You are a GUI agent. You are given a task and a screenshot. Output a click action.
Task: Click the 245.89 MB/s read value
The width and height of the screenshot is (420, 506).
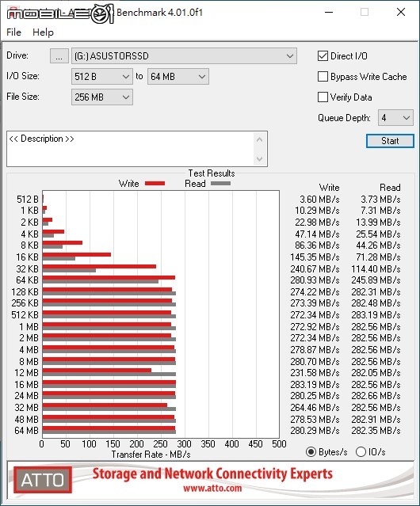click(376, 280)
